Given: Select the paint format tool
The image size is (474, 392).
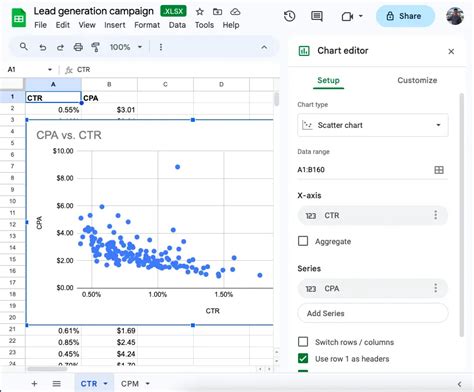Looking at the screenshot, I should [96, 47].
